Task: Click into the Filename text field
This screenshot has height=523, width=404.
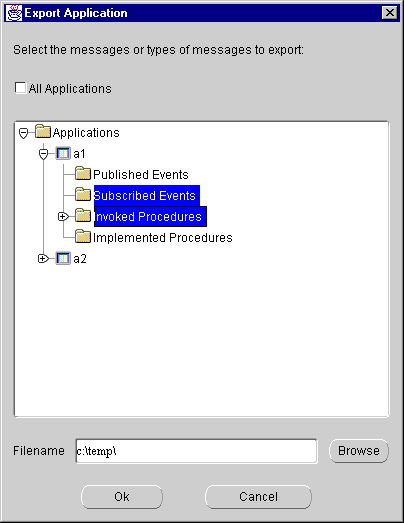Action: pyautogui.click(x=196, y=451)
